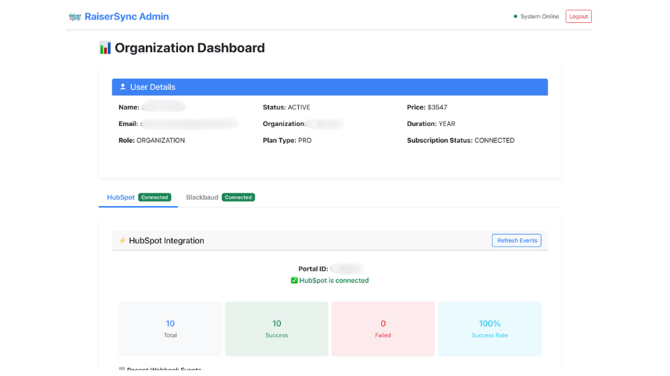Click the Total events card showing 10

[170, 329]
